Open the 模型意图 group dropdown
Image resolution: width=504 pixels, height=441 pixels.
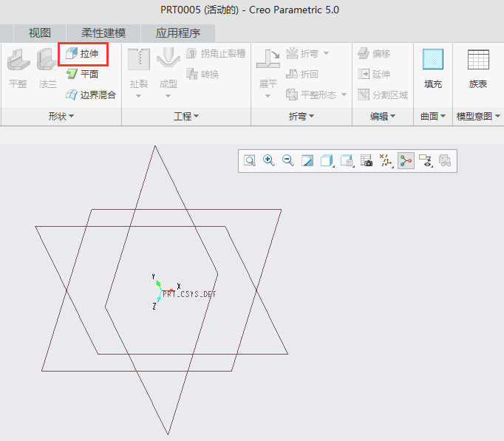coord(478,117)
